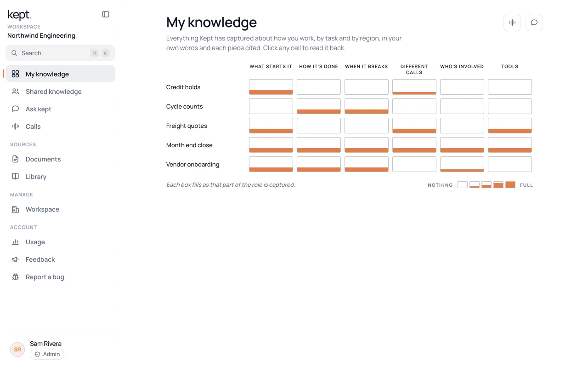Open Credit holds Different calls cell
This screenshot has width=588, height=368.
(x=414, y=87)
